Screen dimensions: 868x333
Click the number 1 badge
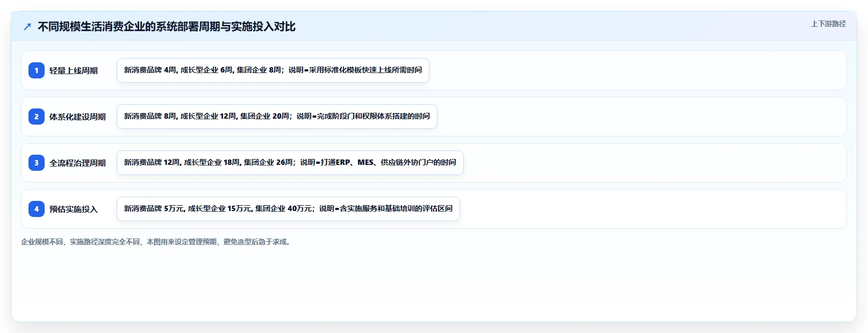pyautogui.click(x=37, y=70)
